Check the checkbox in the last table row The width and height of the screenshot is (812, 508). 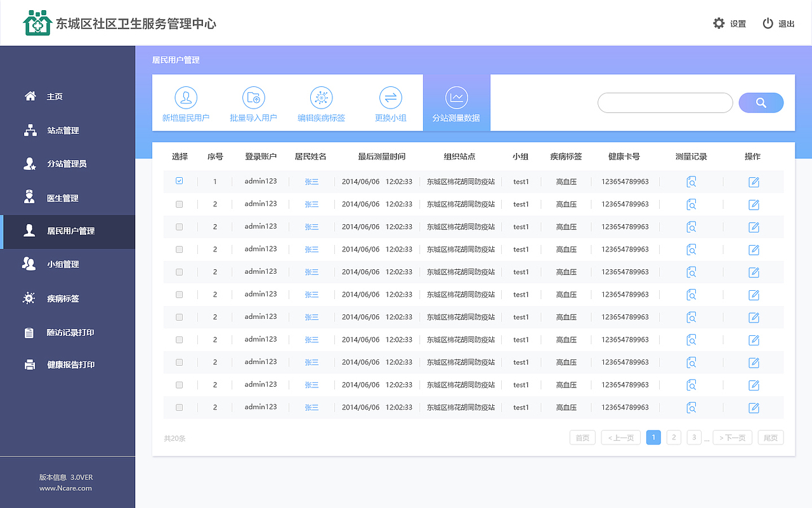click(x=179, y=407)
